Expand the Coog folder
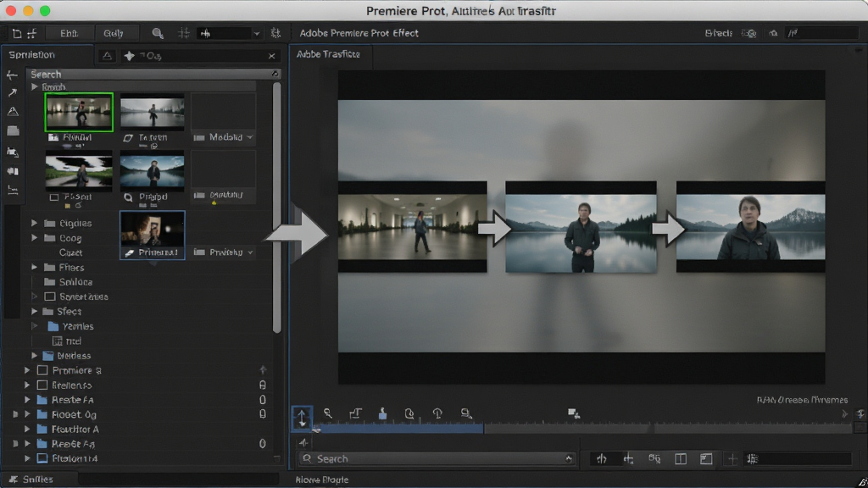Screen dimensions: 868x488 34,238
